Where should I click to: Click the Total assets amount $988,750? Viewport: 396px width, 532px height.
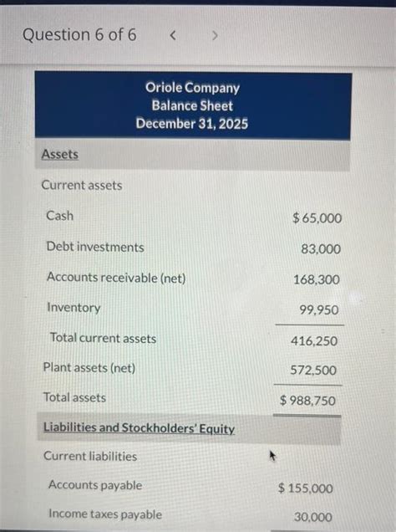(x=307, y=401)
